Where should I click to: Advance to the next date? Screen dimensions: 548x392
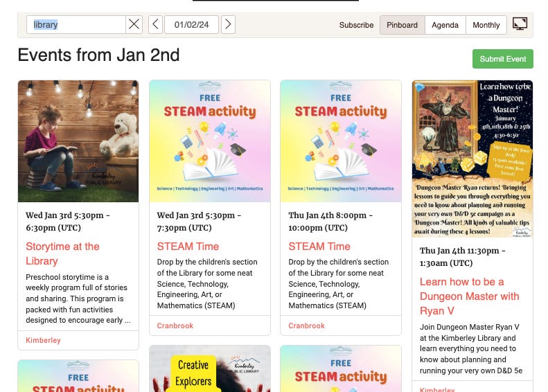[228, 24]
